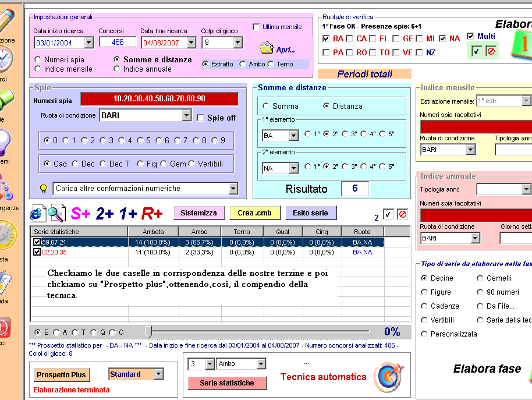Image resolution: width=532 pixels, height=400 pixels.
Task: Click the checkmark button beside the blue 2
Action: click(x=388, y=214)
